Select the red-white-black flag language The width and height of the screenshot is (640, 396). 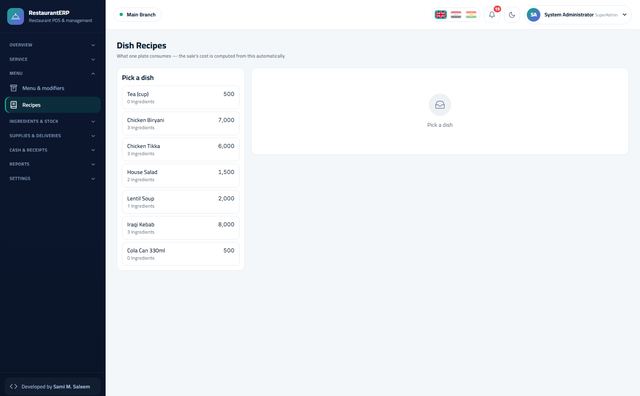(x=456, y=15)
